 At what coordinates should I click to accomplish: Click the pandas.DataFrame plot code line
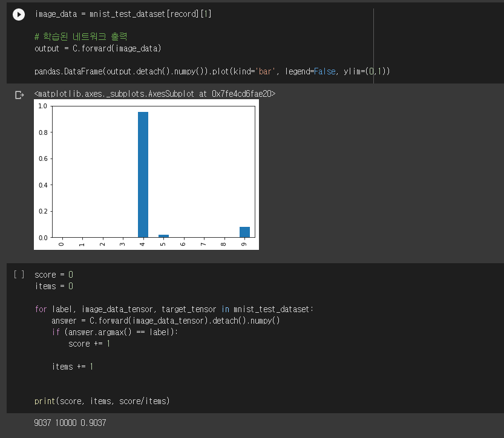tap(212, 71)
